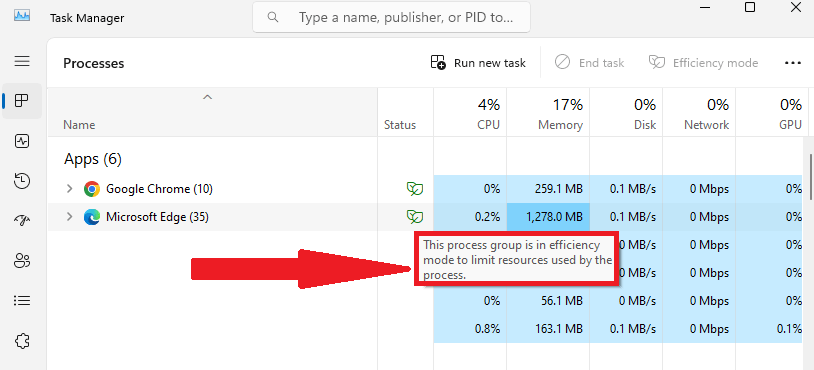Click the 259.1 MB memory cell
The image size is (814, 370).
(548, 189)
